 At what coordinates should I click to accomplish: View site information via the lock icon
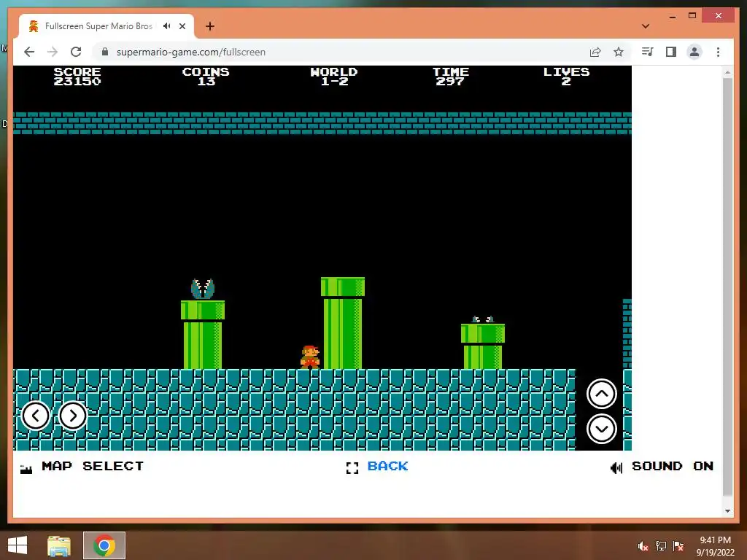point(105,52)
